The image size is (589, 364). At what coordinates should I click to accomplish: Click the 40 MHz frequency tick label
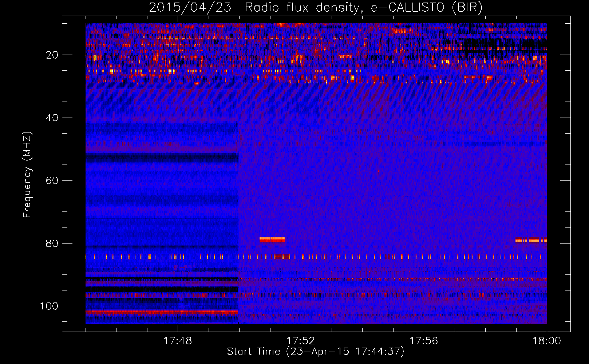(x=52, y=118)
